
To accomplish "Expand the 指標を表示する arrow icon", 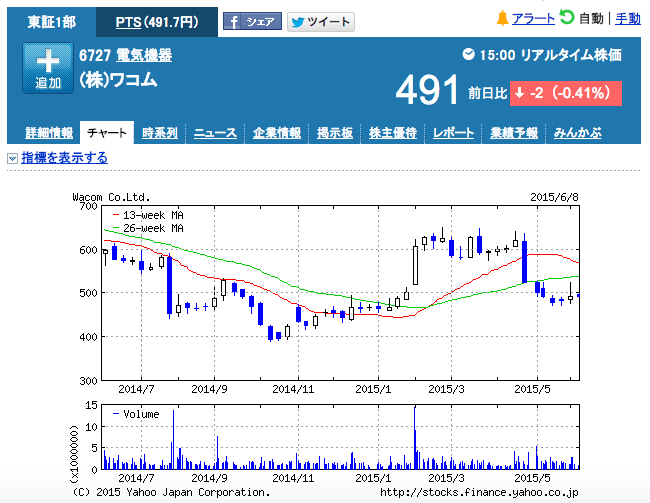I will (x=12, y=158).
